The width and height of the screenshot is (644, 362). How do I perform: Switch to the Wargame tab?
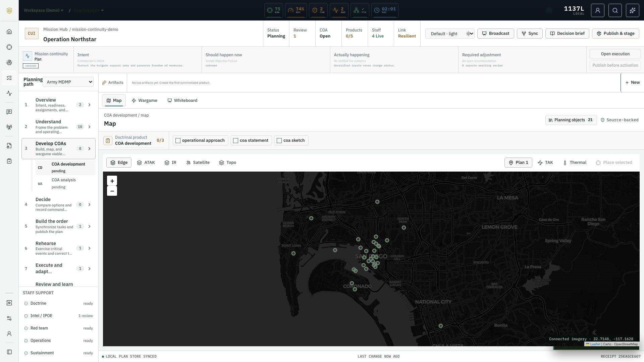coord(144,101)
